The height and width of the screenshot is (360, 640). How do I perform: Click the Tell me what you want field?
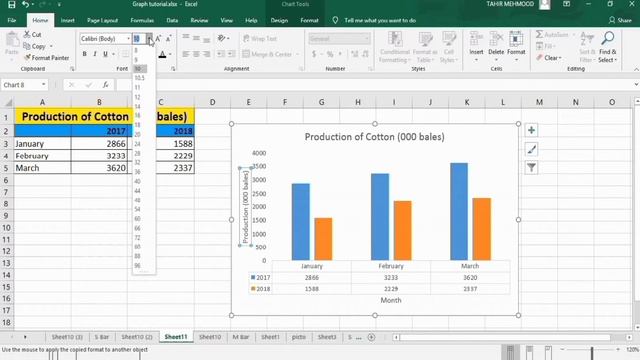point(380,20)
